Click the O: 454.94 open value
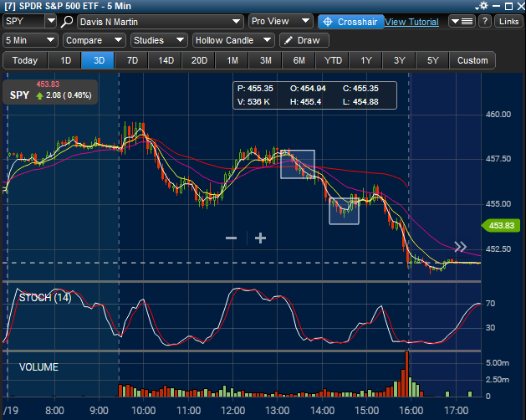The height and width of the screenshot is (420, 526). [308, 89]
